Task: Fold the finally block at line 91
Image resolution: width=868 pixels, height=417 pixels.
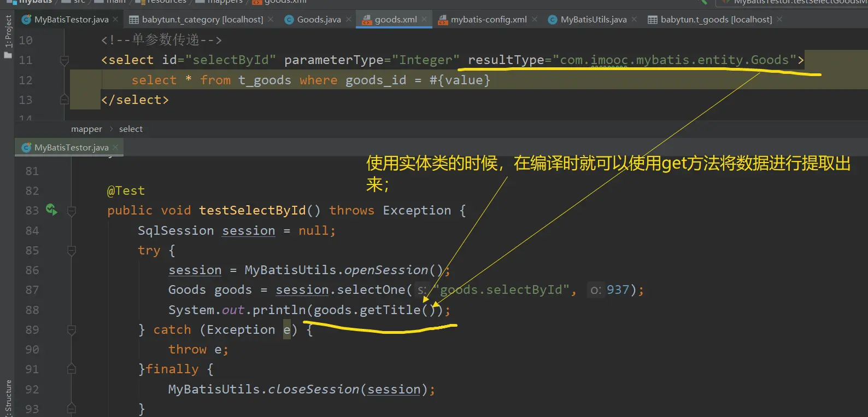Action: tap(71, 369)
